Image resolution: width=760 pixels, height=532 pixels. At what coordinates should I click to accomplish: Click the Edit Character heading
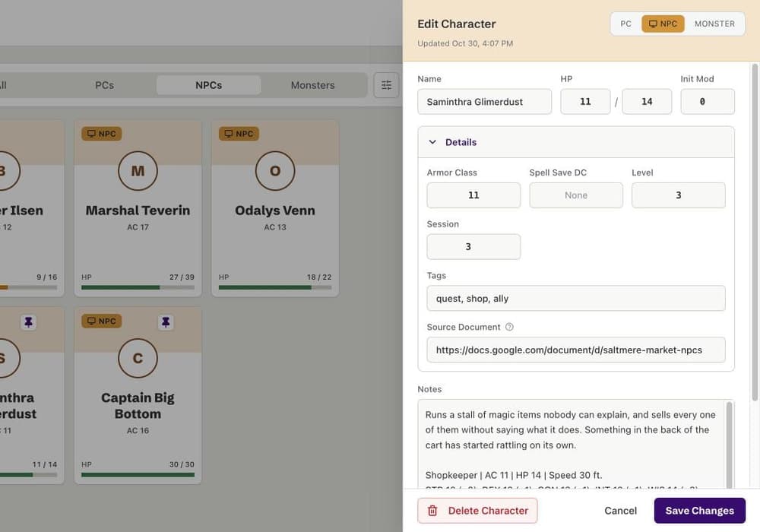tap(457, 24)
